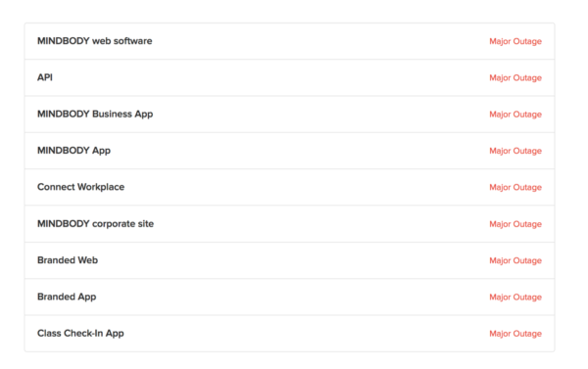This screenshot has height=369, width=588.
Task: Click Major Outage status for Class Check-In App
Action: pyautogui.click(x=515, y=334)
